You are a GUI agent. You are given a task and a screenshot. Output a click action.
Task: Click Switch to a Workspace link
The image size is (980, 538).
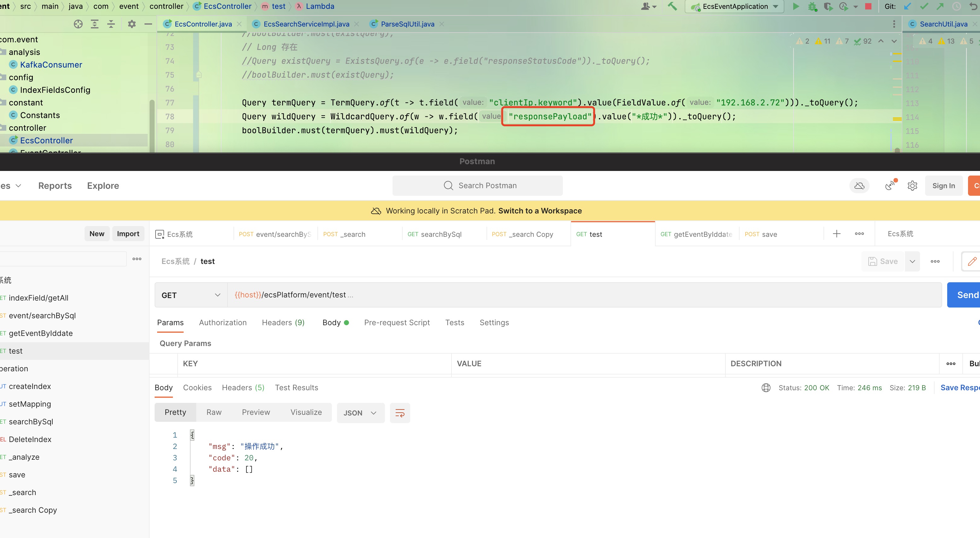point(540,211)
